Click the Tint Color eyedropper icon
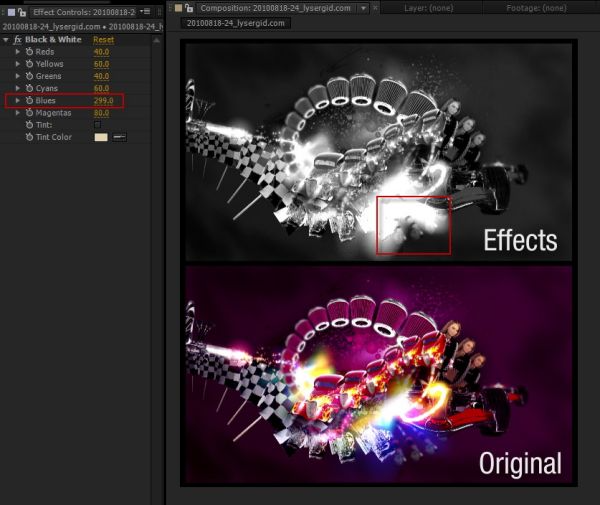The width and height of the screenshot is (600, 505). pos(119,137)
